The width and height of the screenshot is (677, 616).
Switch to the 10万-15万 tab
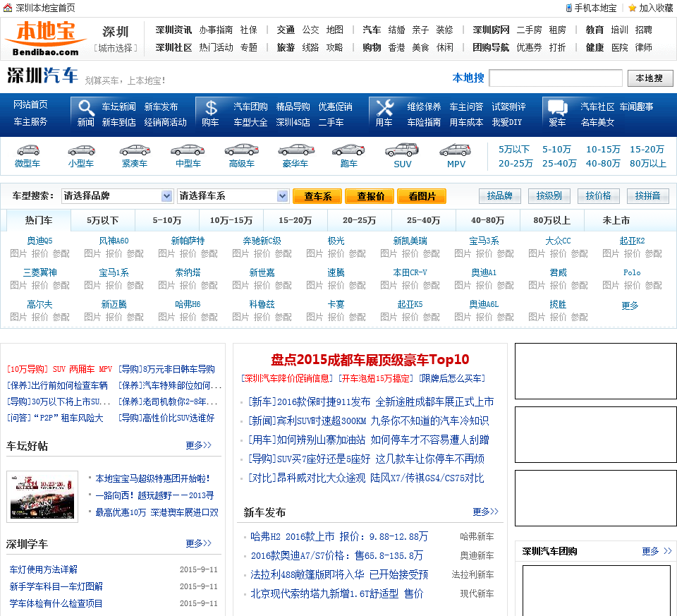coord(231,220)
